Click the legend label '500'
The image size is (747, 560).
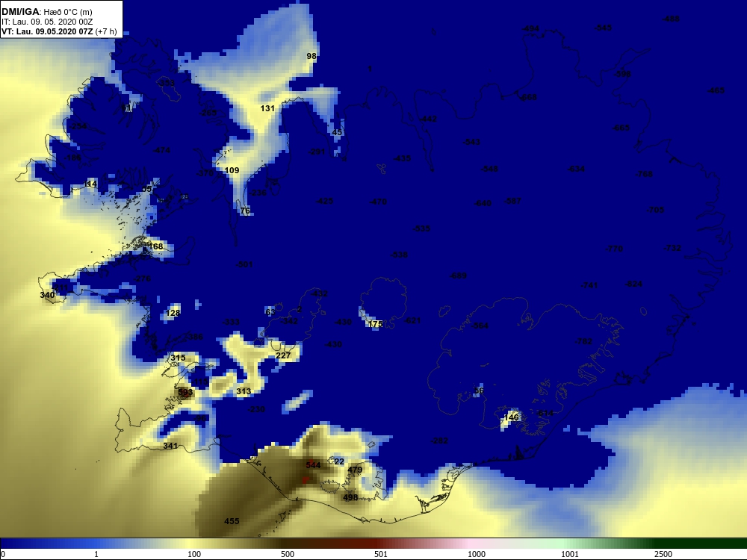point(288,554)
